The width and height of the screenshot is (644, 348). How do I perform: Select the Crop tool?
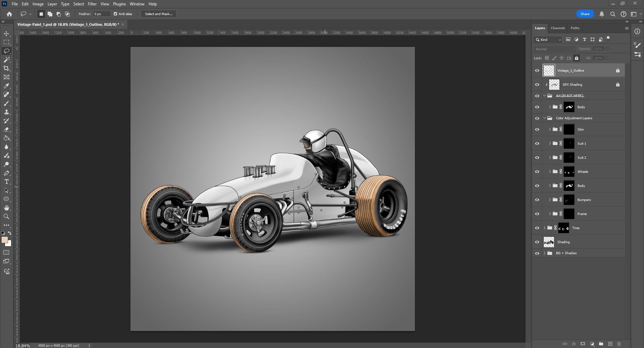click(x=6, y=68)
